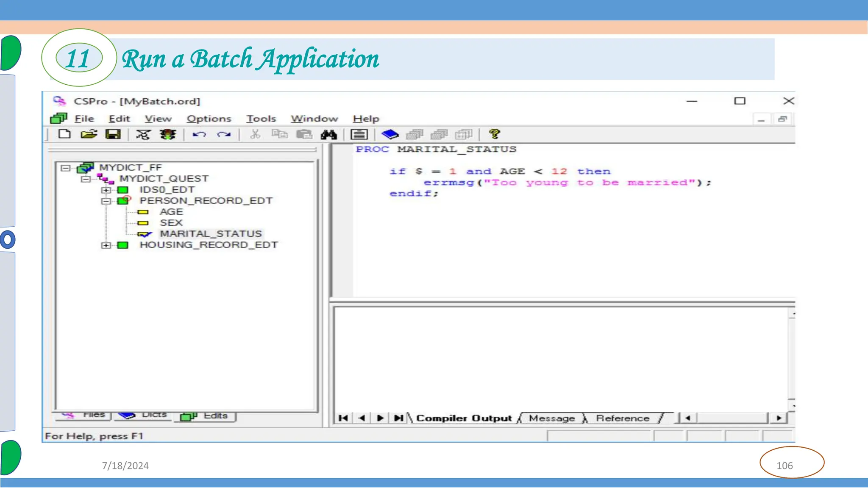This screenshot has width=868, height=488.
Task: Run the batch application via traffic light icon
Action: point(168,135)
